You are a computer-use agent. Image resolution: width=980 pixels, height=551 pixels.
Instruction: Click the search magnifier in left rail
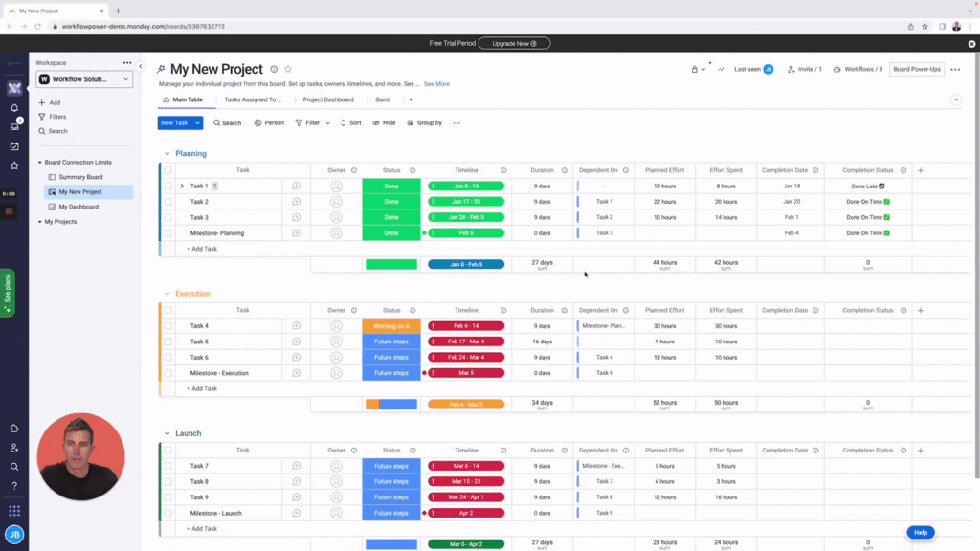tap(14, 467)
